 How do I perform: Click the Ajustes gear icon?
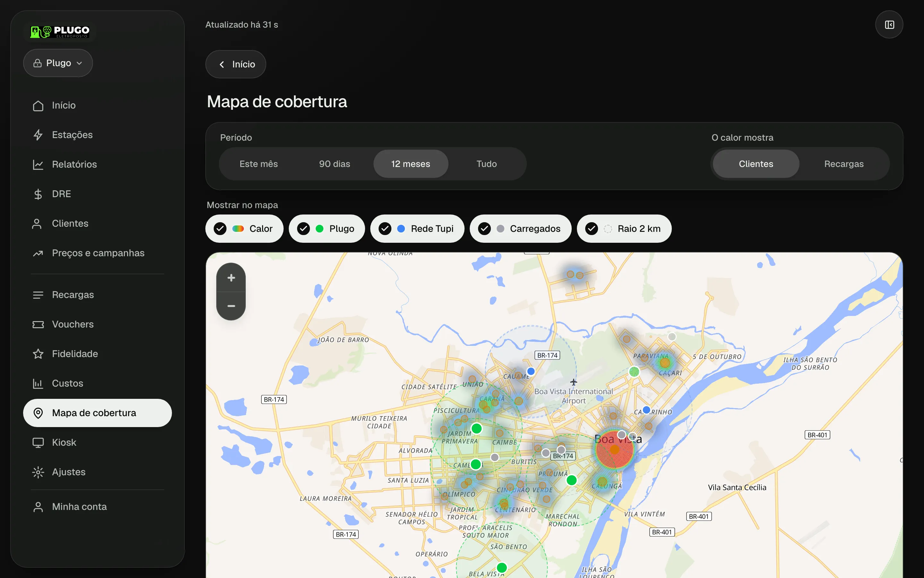(38, 472)
